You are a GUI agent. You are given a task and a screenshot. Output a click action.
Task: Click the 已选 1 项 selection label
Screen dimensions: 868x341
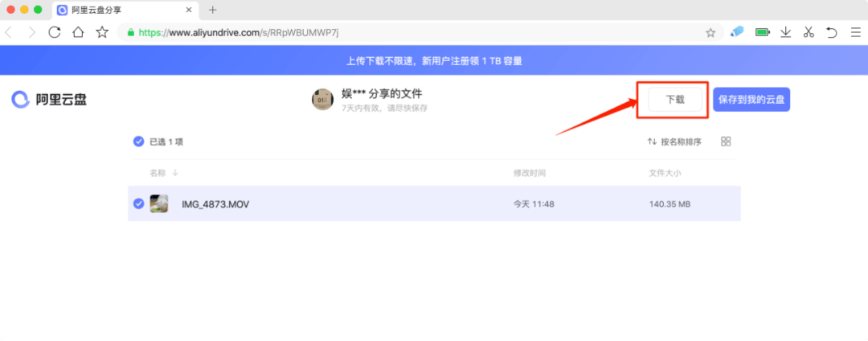pyautogui.click(x=166, y=142)
